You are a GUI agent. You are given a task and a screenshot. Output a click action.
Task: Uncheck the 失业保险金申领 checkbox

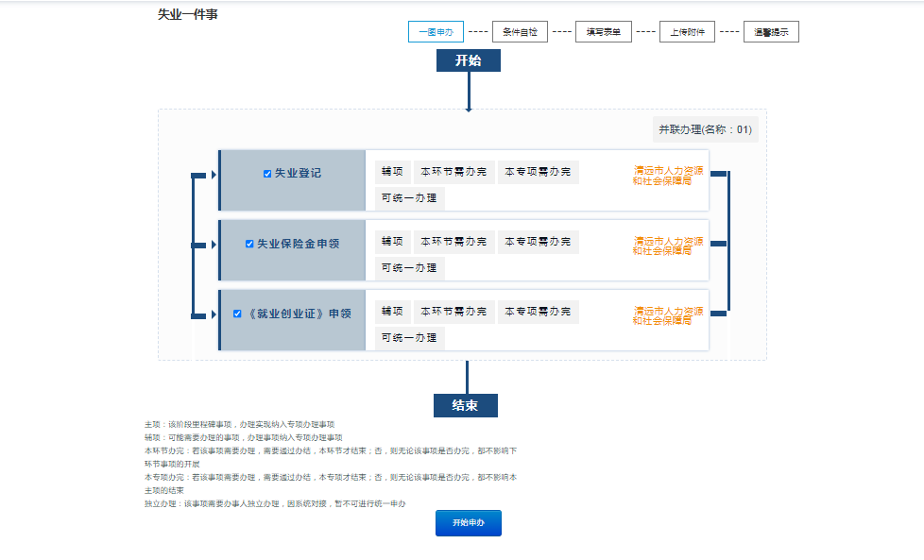[x=249, y=244]
